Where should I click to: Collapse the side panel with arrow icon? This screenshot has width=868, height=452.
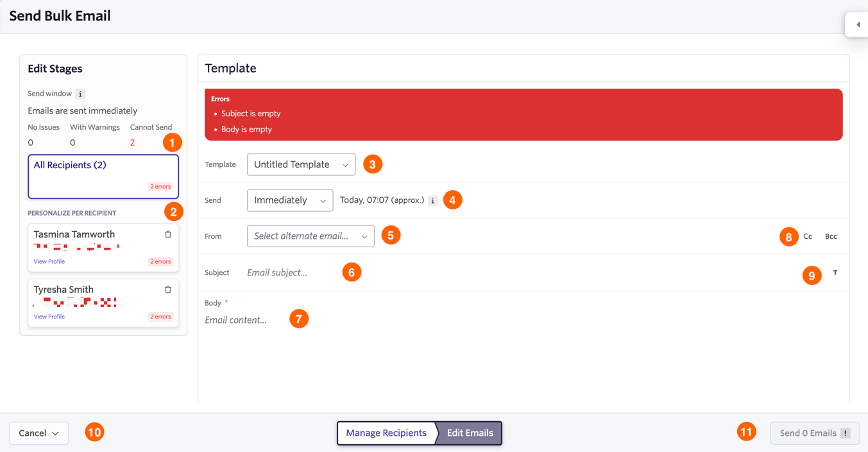pyautogui.click(x=858, y=25)
